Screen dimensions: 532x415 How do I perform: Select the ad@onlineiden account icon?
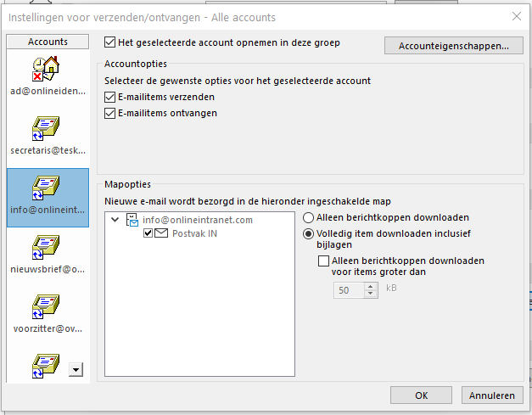(x=45, y=70)
